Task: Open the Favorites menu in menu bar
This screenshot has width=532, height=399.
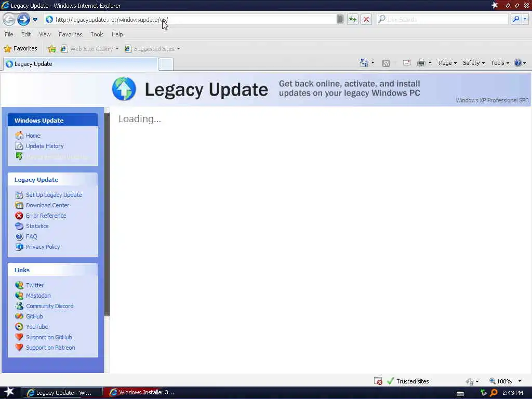Action: 70,34
